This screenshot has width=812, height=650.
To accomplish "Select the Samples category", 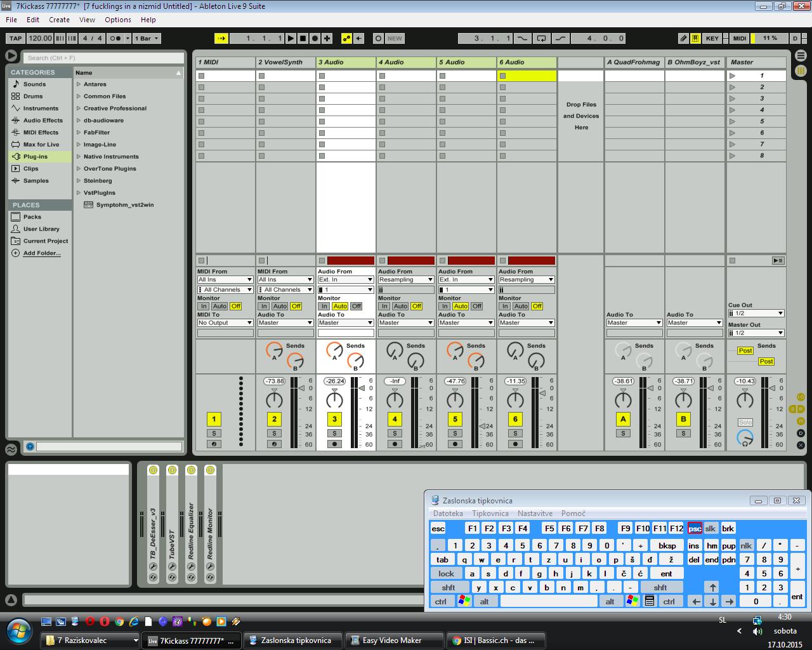I will coord(39,180).
